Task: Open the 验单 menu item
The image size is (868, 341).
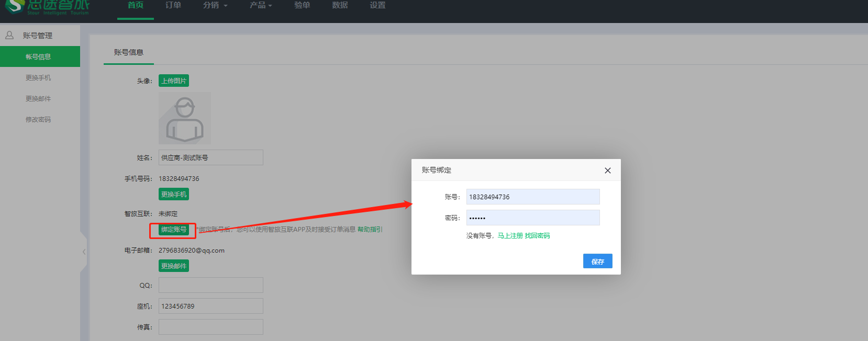Action: coord(302,5)
